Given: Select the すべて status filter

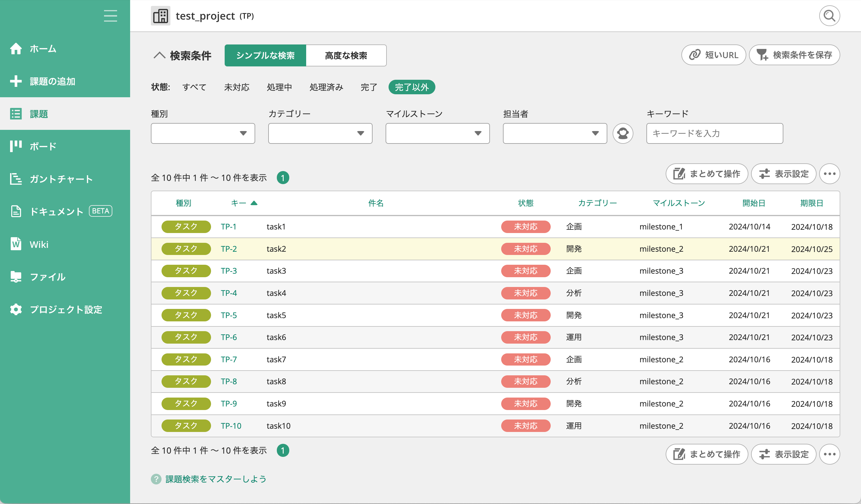Looking at the screenshot, I should 194,87.
